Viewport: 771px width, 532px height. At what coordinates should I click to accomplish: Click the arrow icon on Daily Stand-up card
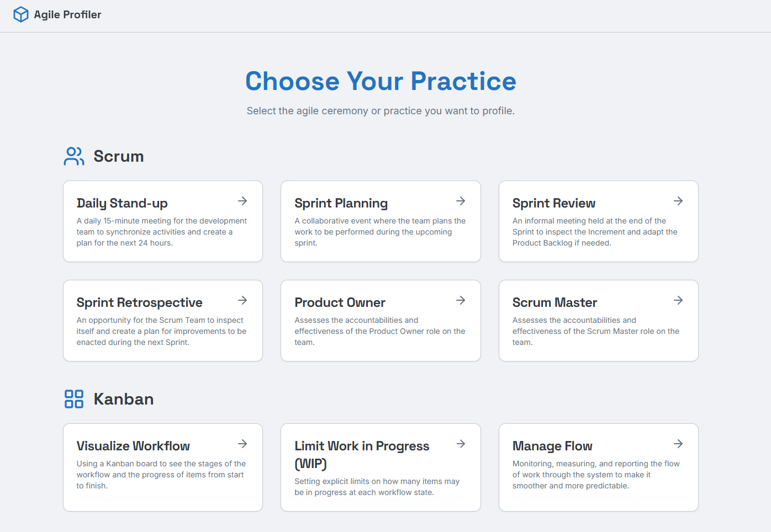point(242,201)
